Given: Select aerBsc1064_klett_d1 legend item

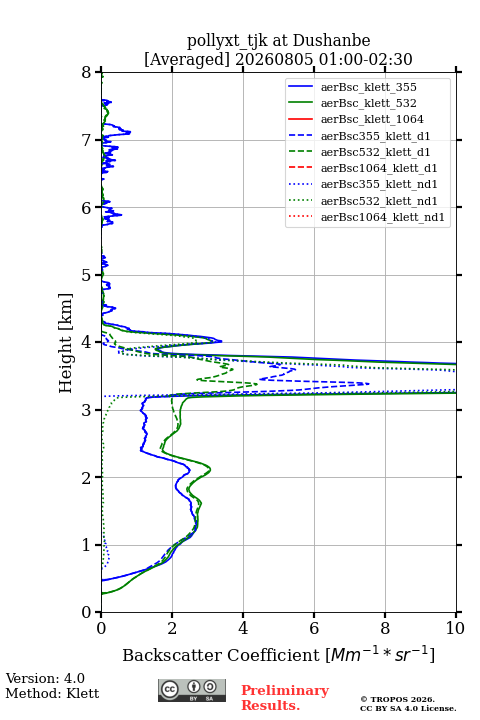Looking at the screenshot, I should tap(362, 168).
